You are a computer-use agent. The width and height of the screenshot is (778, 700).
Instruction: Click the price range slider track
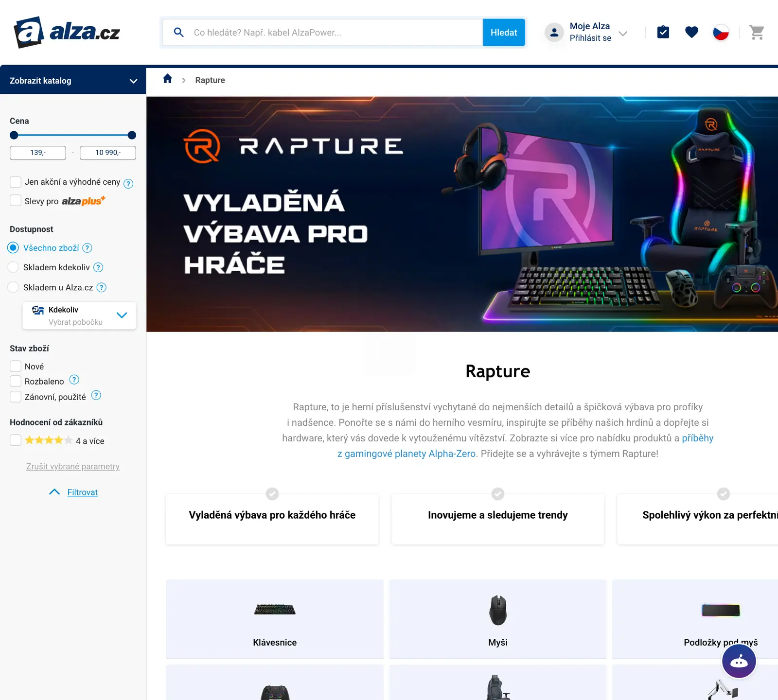(73, 135)
